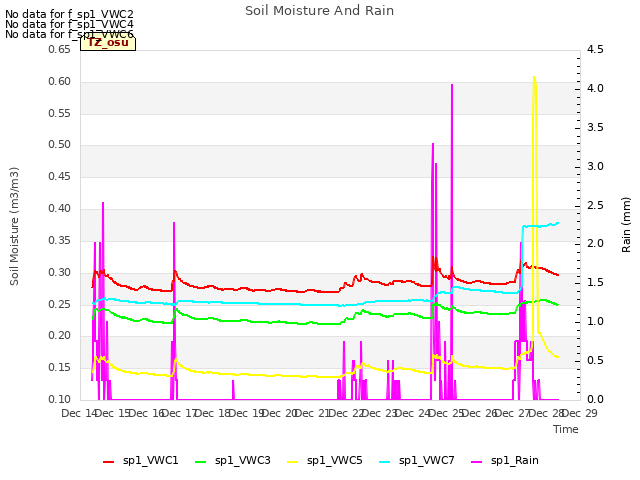Click the 0.0 right axis tick label
This screenshot has width=640, height=480.
coord(595,399)
